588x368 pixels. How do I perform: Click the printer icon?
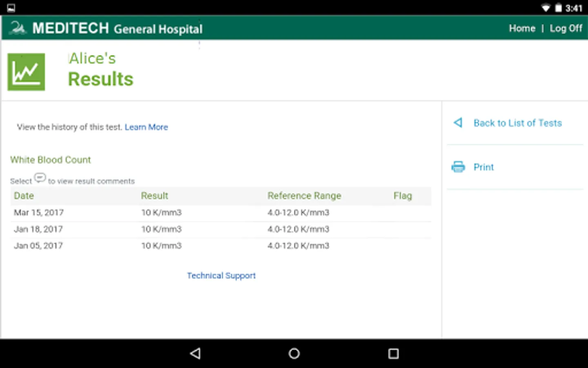tap(458, 167)
